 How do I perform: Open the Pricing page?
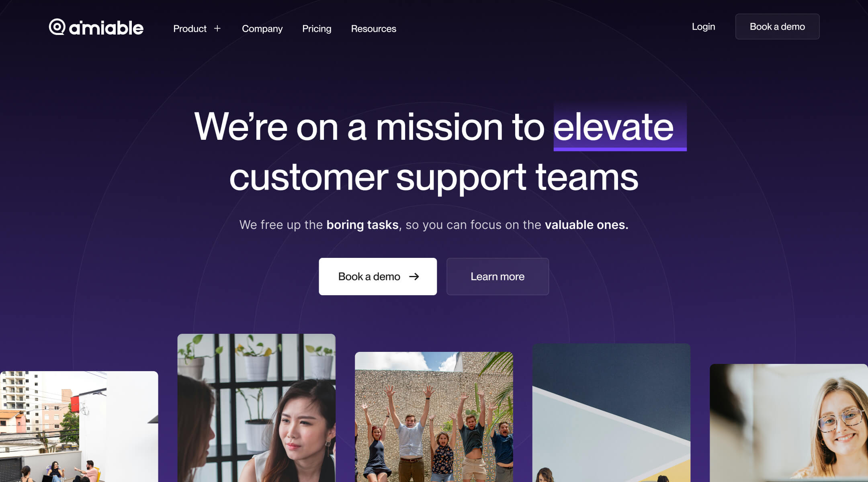317,29
